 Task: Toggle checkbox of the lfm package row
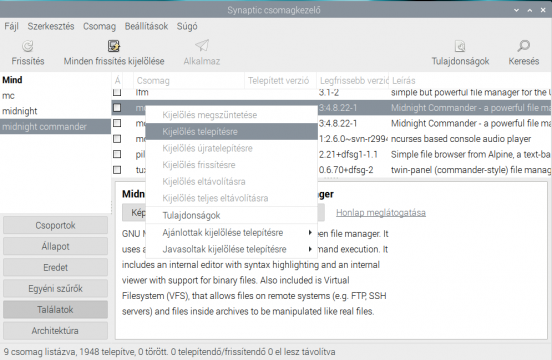coord(117,92)
